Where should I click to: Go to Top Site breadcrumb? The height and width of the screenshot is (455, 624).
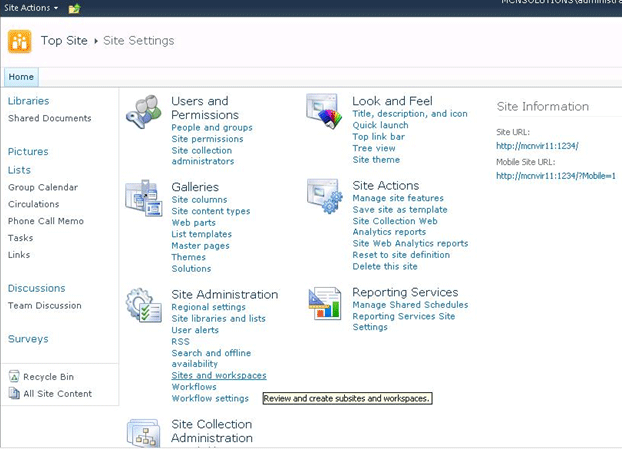(64, 41)
